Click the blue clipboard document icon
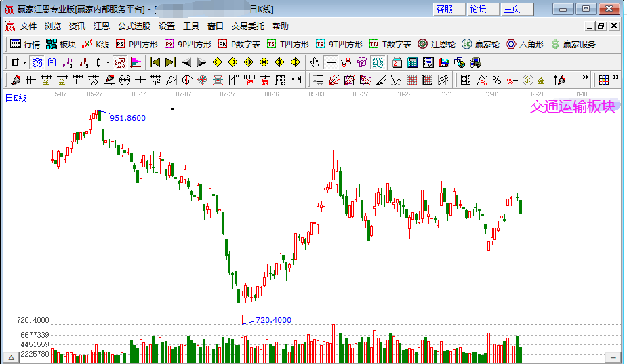The width and height of the screenshot is (627, 364). (52, 62)
